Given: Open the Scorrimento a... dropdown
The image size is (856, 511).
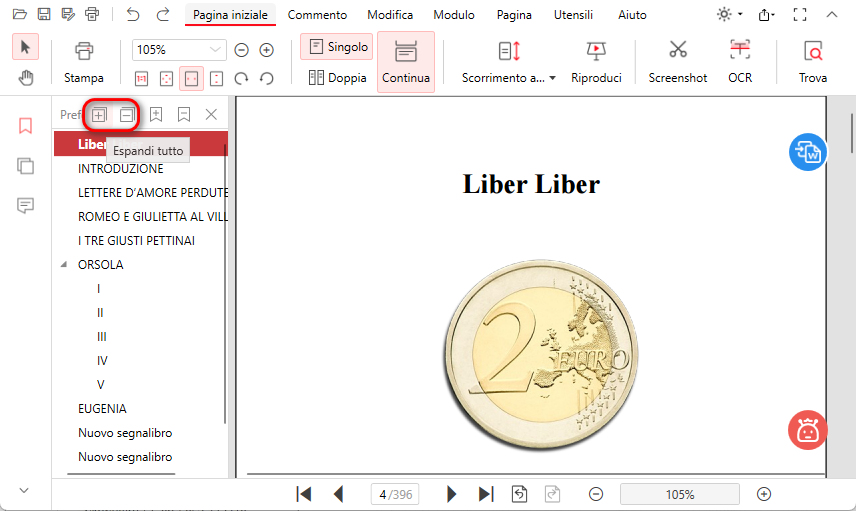Looking at the screenshot, I should (x=508, y=62).
